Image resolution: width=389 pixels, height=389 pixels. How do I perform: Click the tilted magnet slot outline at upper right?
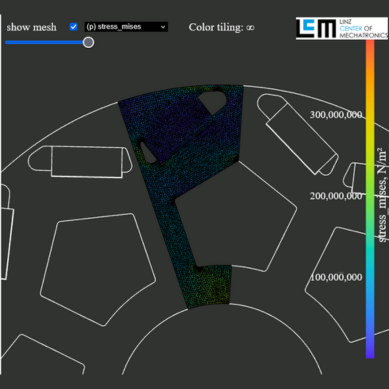click(x=297, y=134)
